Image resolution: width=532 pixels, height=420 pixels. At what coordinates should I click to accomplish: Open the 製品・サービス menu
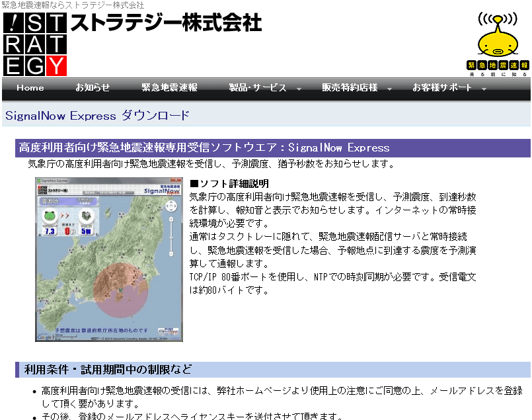pos(258,87)
